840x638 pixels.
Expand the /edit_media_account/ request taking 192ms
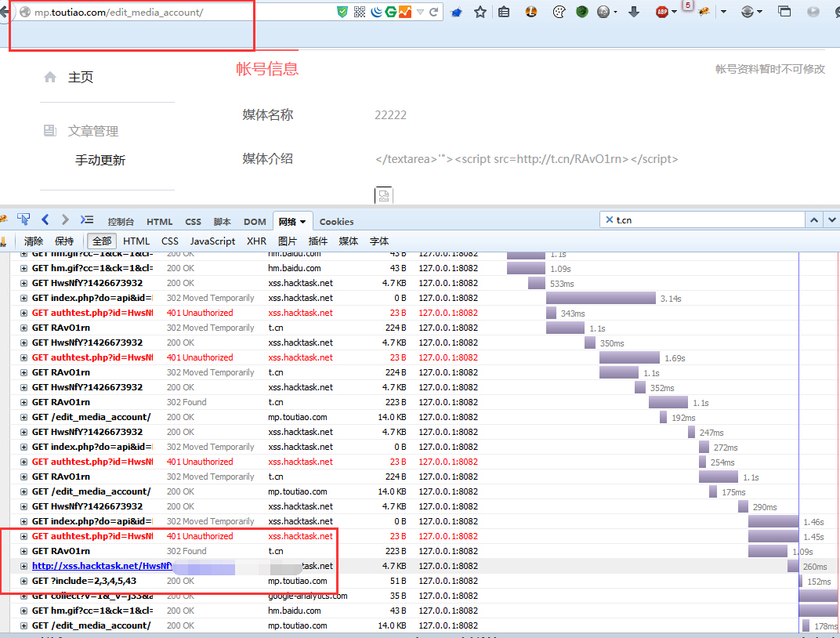24,417
